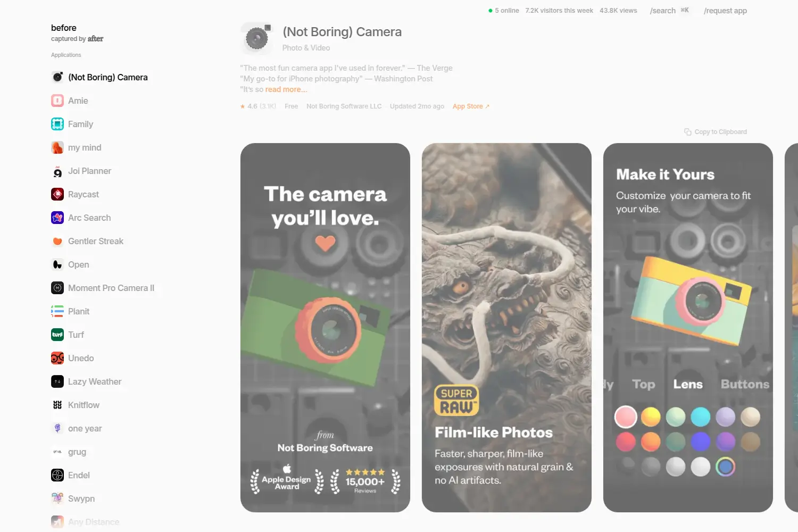Screen dimensions: 798x532
Task: Open the grug app icon
Action: (x=57, y=452)
